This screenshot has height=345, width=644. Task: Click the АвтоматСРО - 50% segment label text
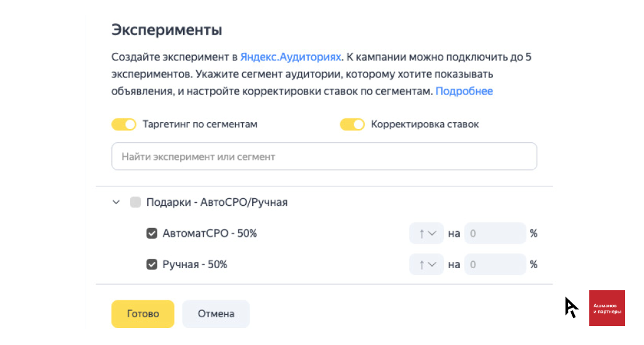209,233
